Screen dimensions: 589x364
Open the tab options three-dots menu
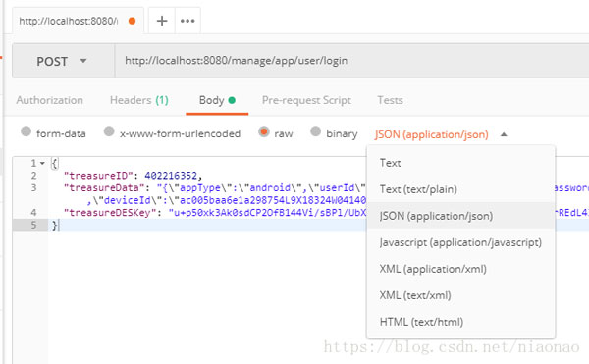(x=187, y=21)
